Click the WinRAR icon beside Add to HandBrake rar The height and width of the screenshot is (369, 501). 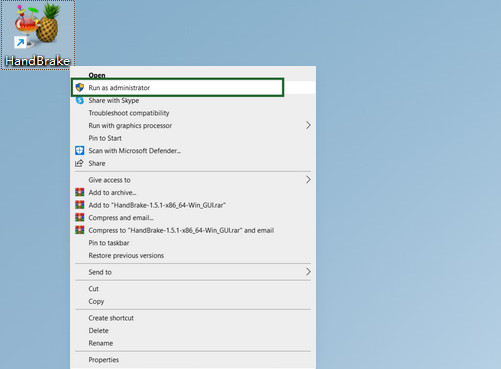(80, 205)
